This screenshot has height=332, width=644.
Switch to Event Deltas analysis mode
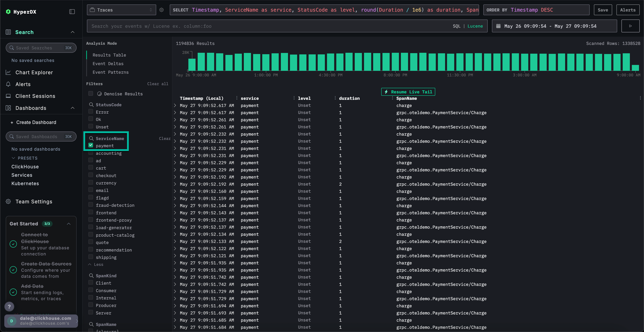tap(108, 64)
